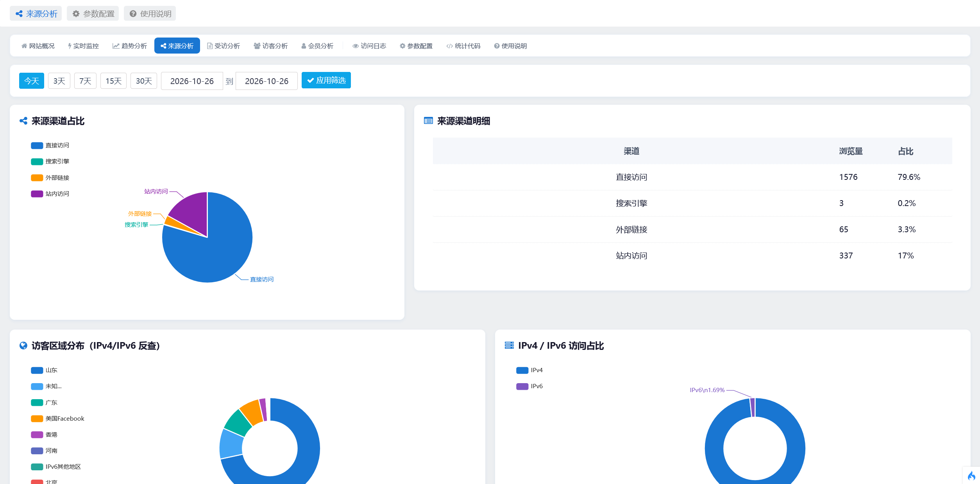The image size is (980, 484).
Task: Toggle 广东 legend item in region chart
Action: [x=44, y=403]
